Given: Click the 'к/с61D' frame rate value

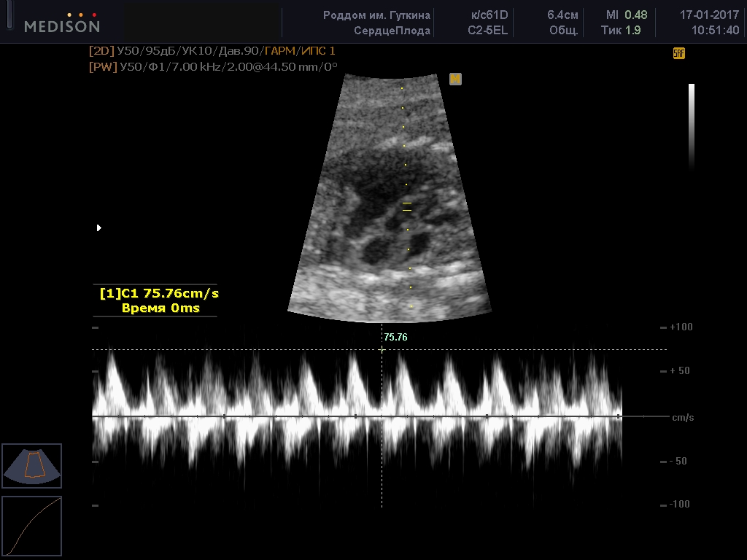Looking at the screenshot, I should [x=489, y=15].
